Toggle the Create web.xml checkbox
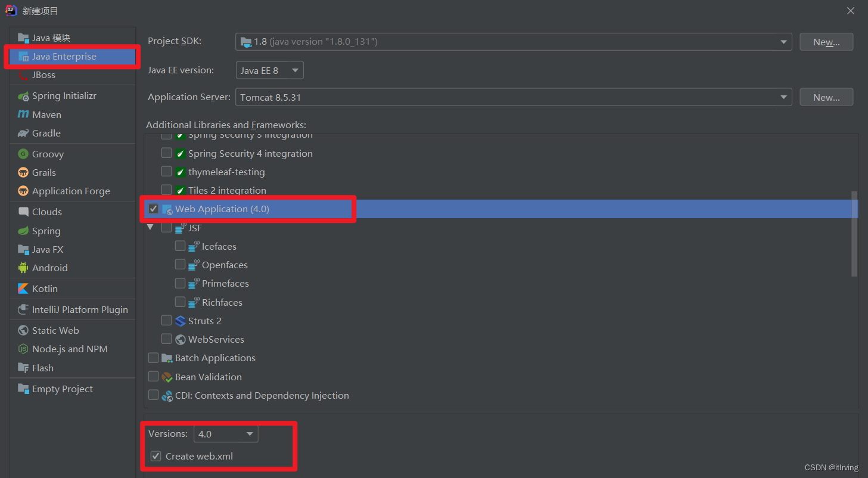The image size is (868, 478). coord(155,456)
